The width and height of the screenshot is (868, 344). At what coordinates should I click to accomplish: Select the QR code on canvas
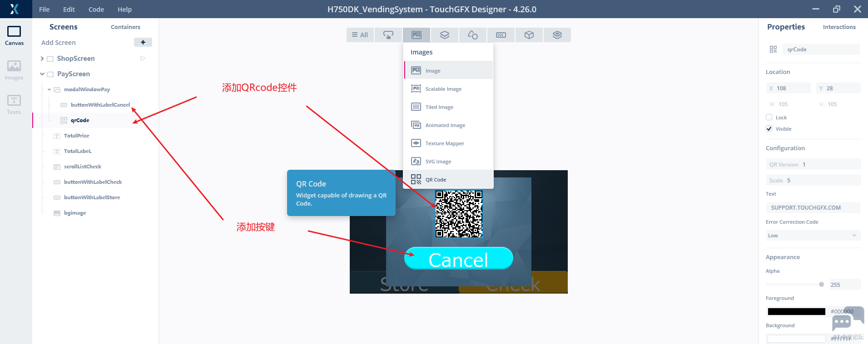click(x=459, y=214)
